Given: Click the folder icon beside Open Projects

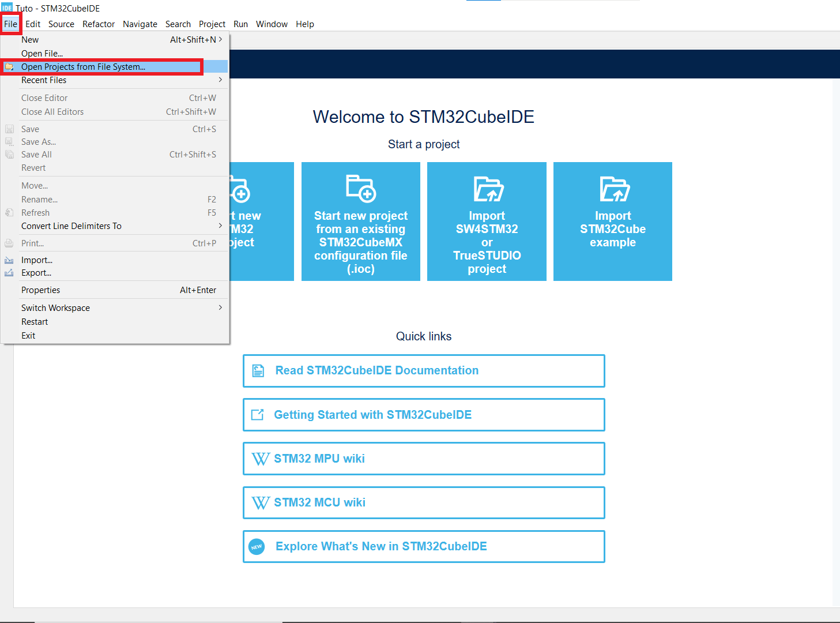Looking at the screenshot, I should pyautogui.click(x=9, y=67).
